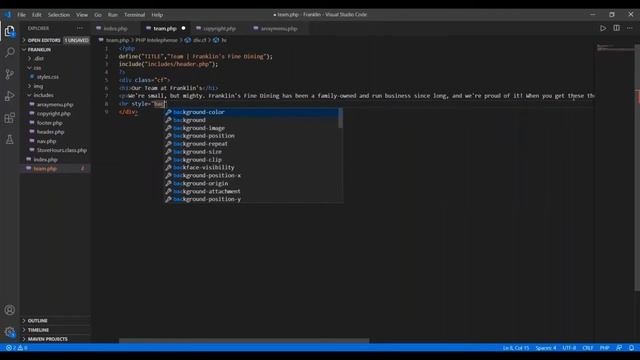This screenshot has height=360, width=640.
Task: Click errors and warnings status indicator
Action: (17, 348)
